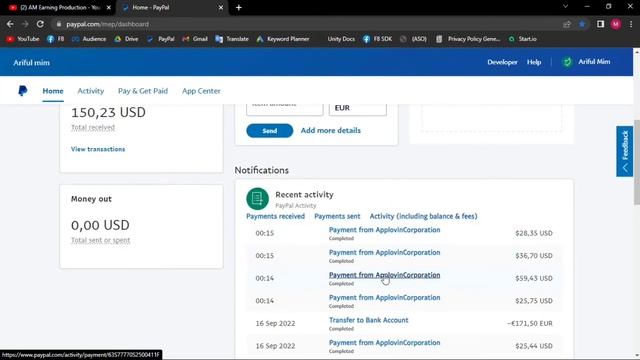Click the share page icon in address bar
Viewport: 640px width, 360px height.
coord(567,24)
